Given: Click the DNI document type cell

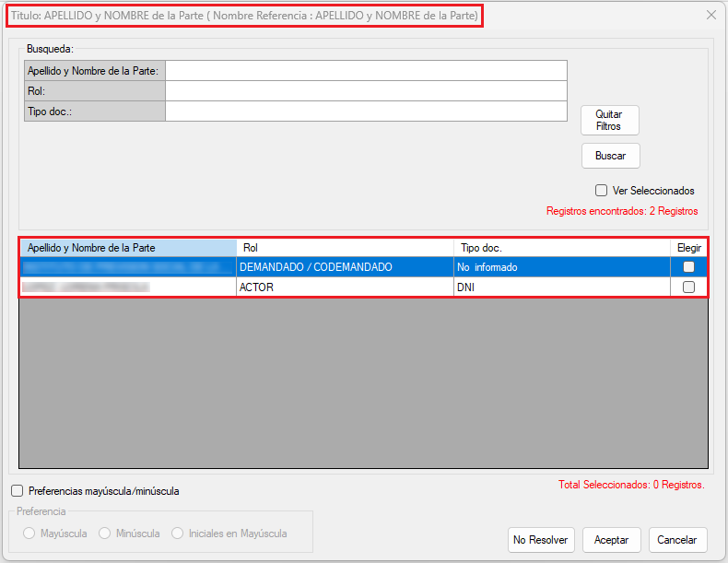Looking at the screenshot, I should tap(561, 287).
